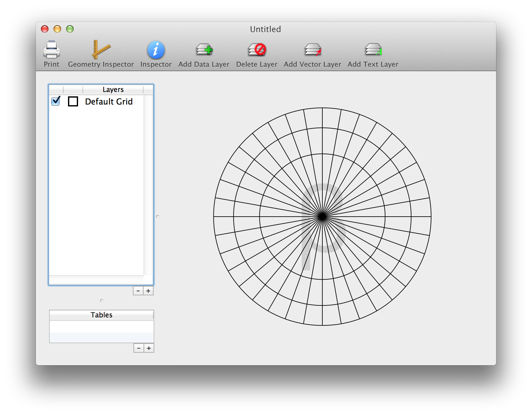Viewport: 532px width, 415px height.
Task: Click the Layers column header
Action: [x=113, y=89]
